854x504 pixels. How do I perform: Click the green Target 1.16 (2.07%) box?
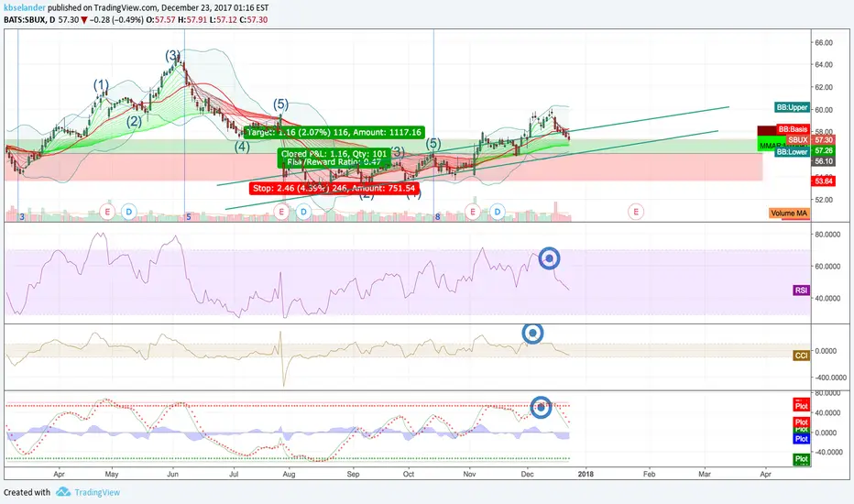coord(334,132)
